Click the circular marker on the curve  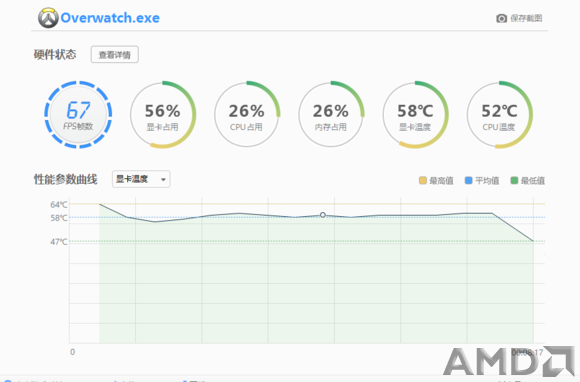tap(323, 215)
